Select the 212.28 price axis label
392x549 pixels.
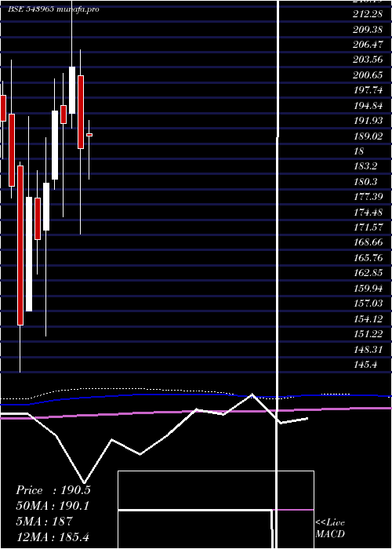368,14
